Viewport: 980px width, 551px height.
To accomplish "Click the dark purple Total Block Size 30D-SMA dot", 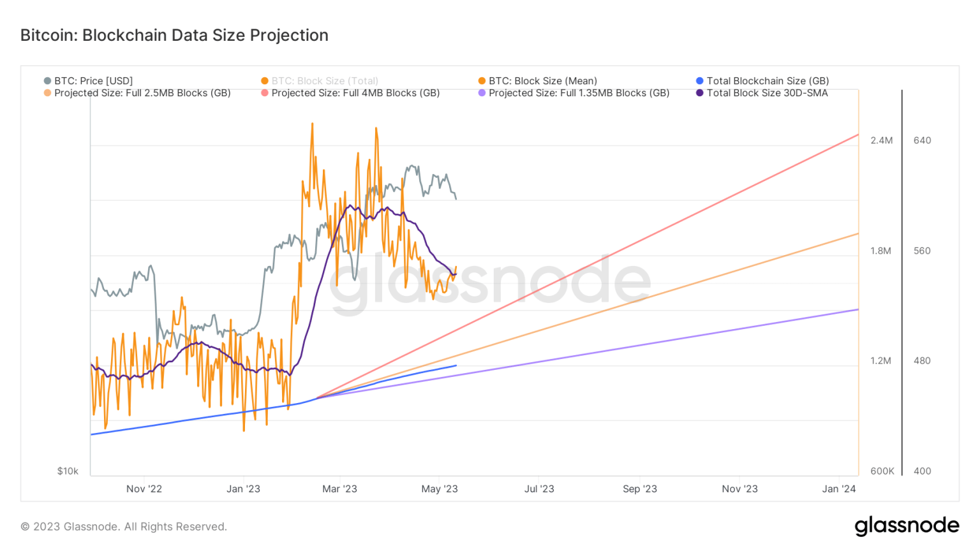I will tap(699, 93).
